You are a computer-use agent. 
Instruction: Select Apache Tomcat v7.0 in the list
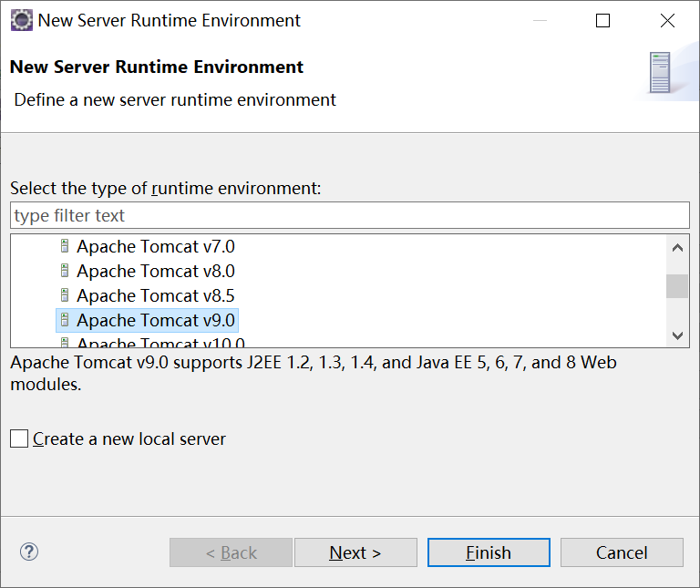(x=155, y=246)
